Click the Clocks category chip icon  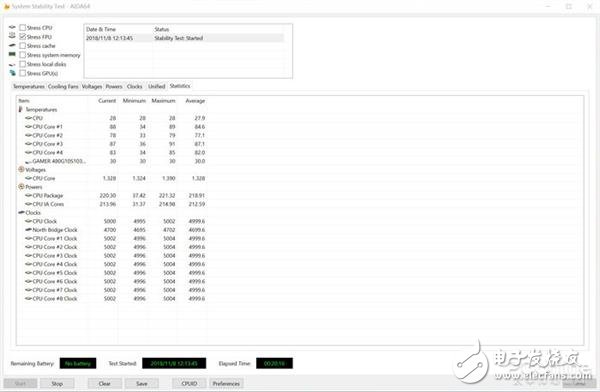tap(21, 212)
